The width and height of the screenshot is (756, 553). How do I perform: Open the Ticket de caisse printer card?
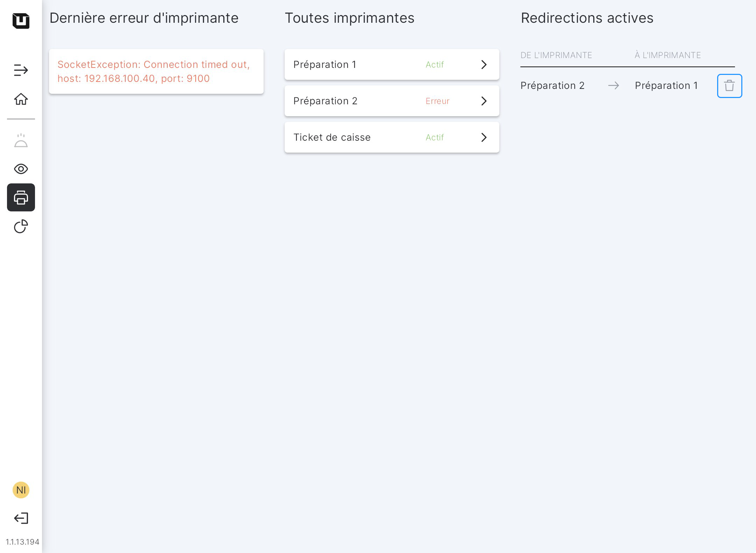(350, 137)
